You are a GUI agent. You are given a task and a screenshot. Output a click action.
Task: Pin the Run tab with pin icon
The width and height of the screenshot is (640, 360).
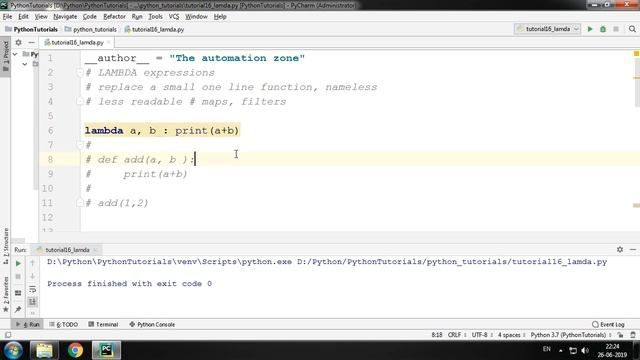(x=18, y=309)
